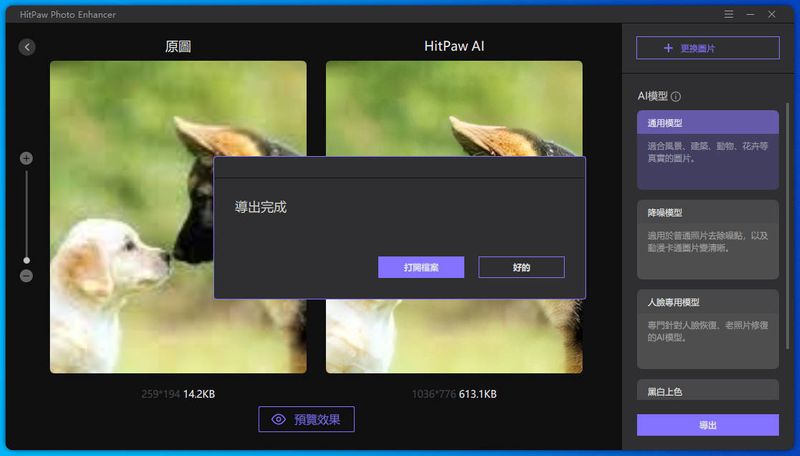
Task: Click the 613.1KB file size text
Action: point(478,394)
